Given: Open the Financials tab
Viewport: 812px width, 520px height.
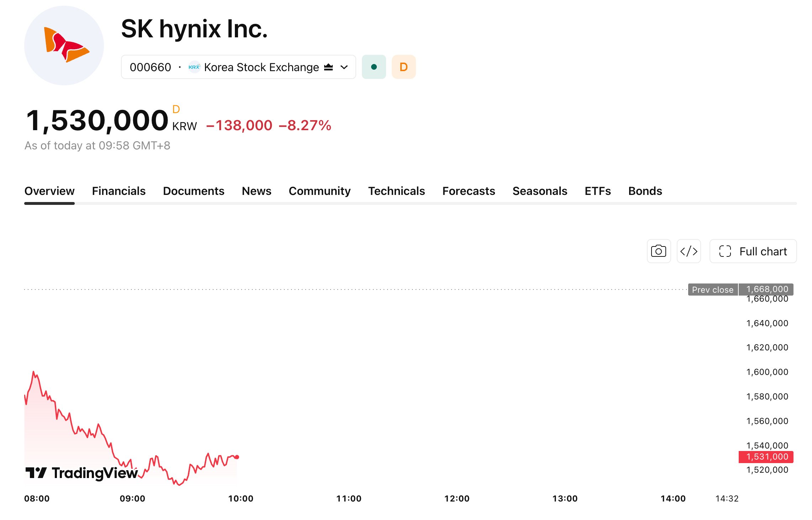Looking at the screenshot, I should (x=118, y=191).
